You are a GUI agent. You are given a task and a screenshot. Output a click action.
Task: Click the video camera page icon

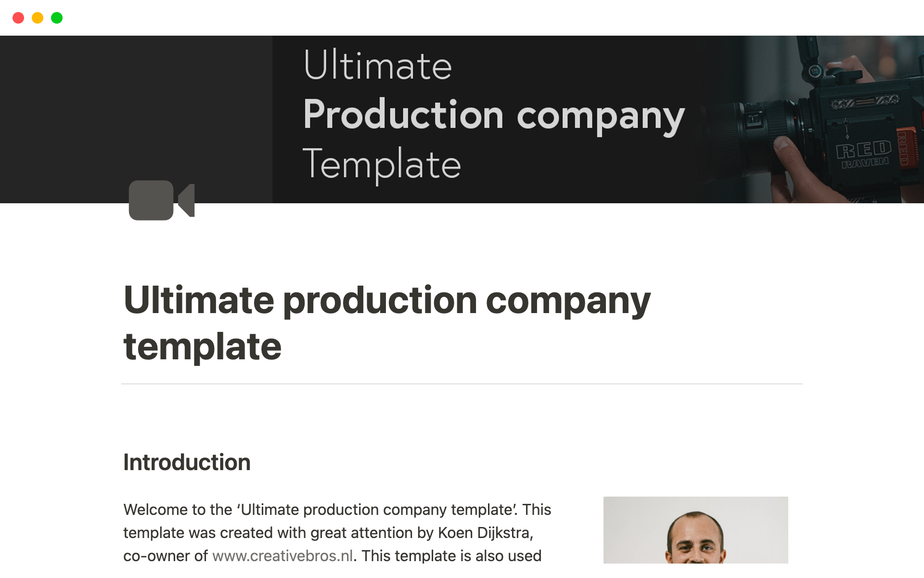click(x=161, y=200)
